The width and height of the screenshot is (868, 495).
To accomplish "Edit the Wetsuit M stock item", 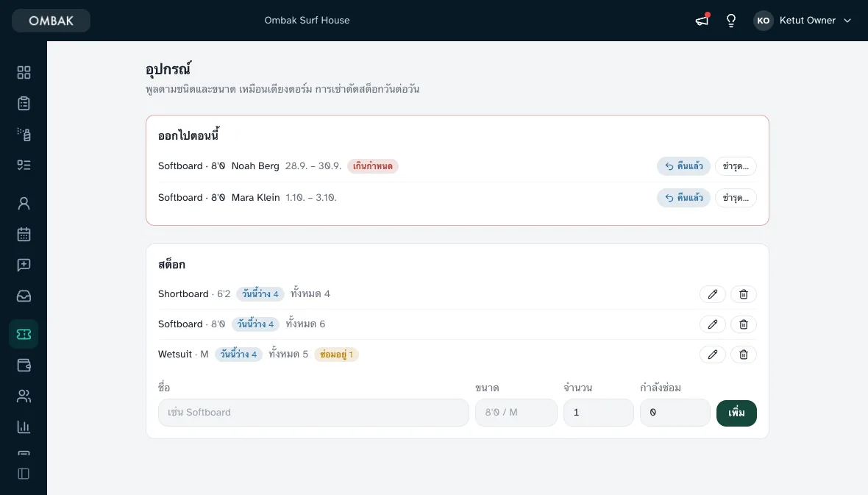I will click(x=713, y=355).
